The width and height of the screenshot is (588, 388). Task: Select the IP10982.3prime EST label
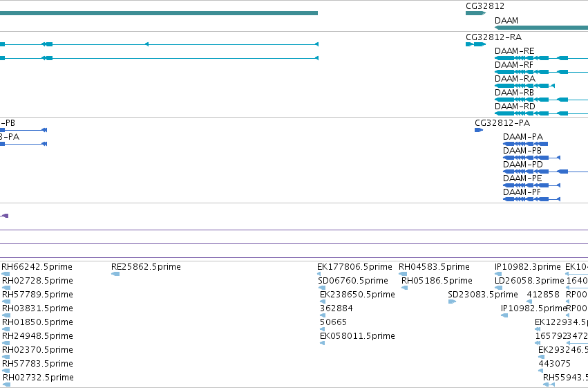click(528, 267)
